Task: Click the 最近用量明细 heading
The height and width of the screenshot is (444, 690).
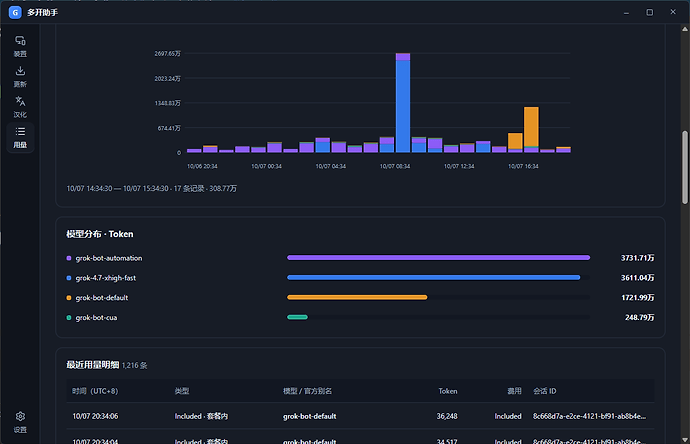Action: coord(92,365)
